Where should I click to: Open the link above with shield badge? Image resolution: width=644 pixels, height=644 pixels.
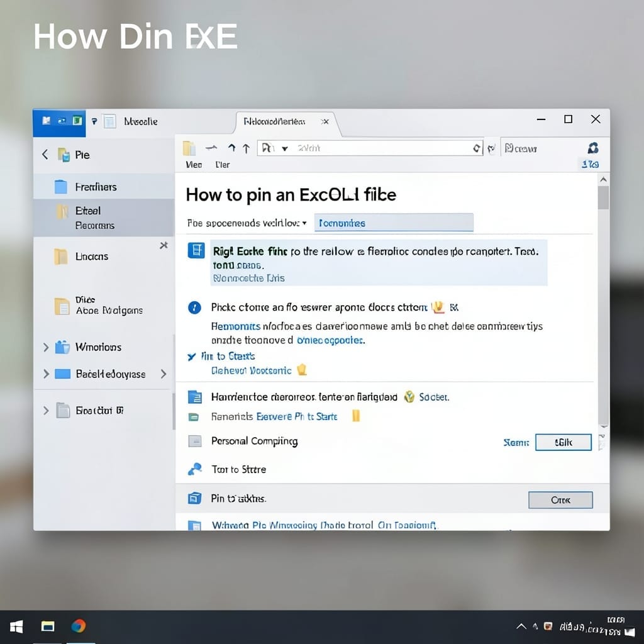252,371
